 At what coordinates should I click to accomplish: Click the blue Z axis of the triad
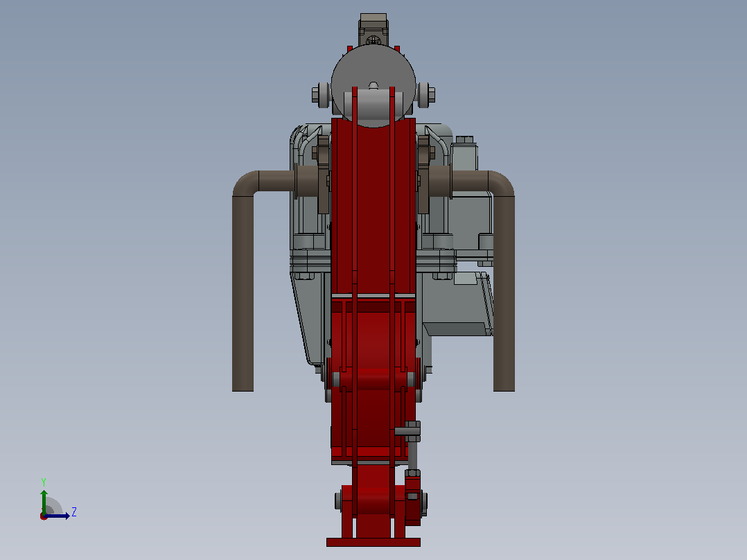point(58,516)
